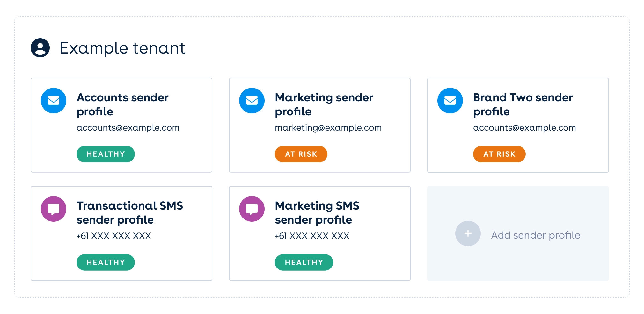Open the Marketing sender profile title

[324, 104]
